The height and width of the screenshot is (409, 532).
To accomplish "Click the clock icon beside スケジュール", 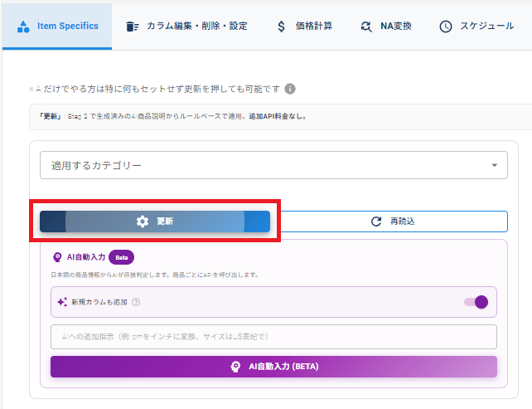I will pos(446,26).
